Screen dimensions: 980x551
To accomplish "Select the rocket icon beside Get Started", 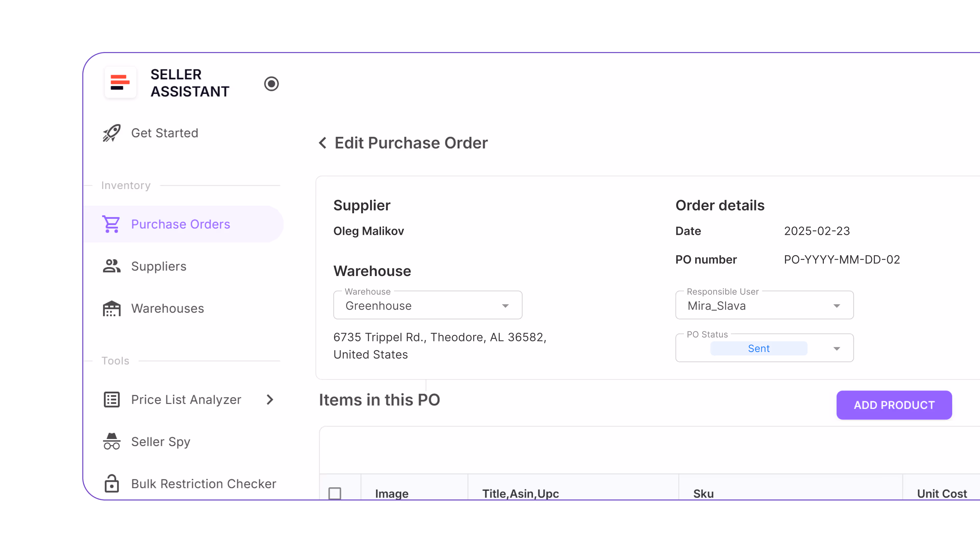I will tap(111, 133).
